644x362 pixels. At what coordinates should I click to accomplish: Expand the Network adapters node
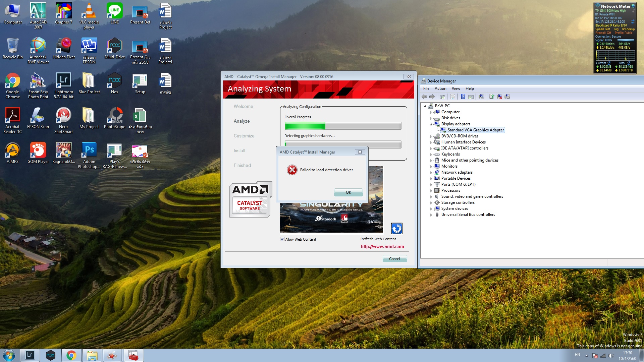(431, 172)
